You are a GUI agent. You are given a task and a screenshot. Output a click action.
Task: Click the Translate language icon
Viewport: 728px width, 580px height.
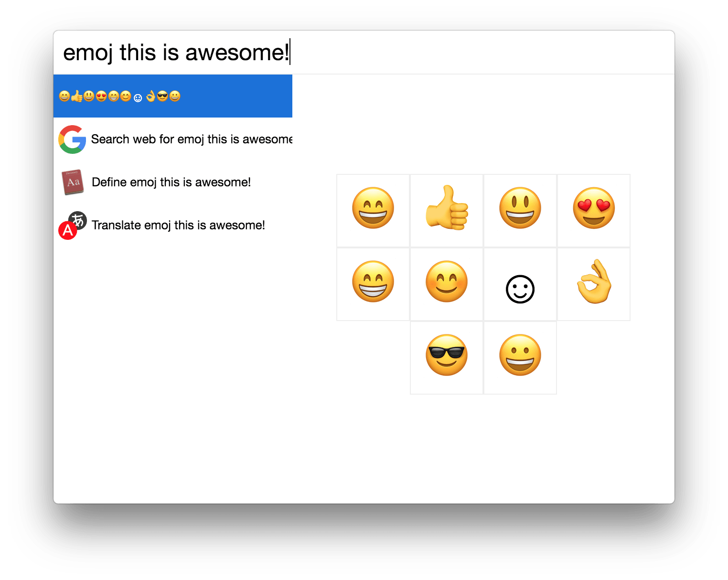pyautogui.click(x=73, y=225)
